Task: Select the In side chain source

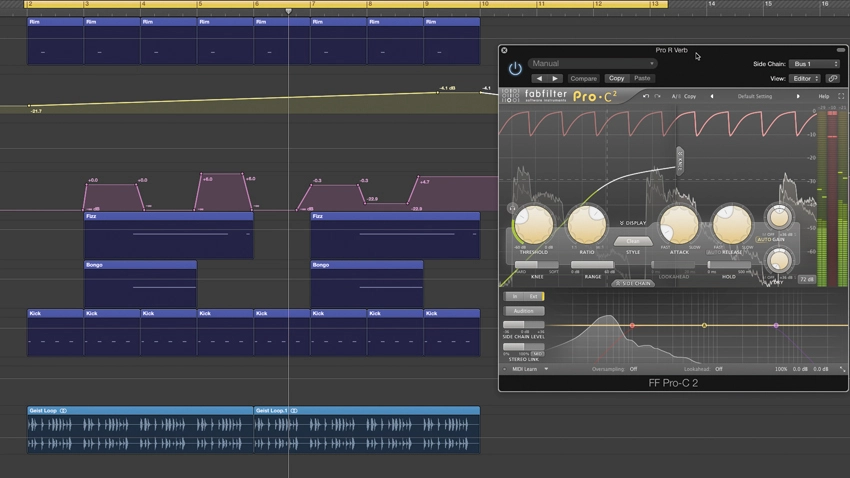Action: [514, 296]
